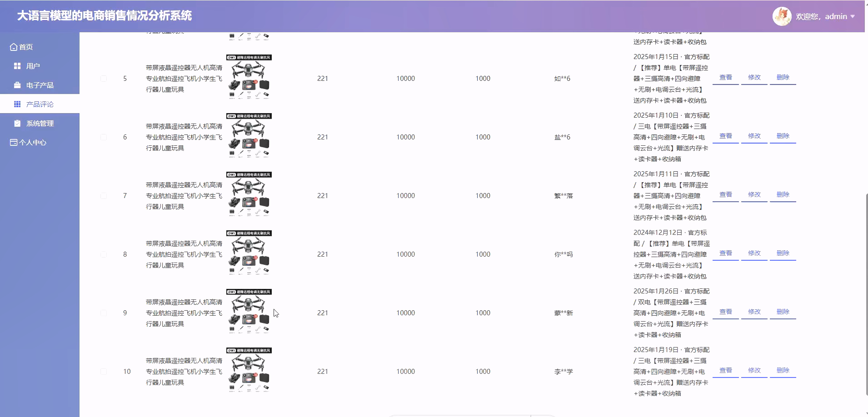Expand the 系统管理 menu

40,123
